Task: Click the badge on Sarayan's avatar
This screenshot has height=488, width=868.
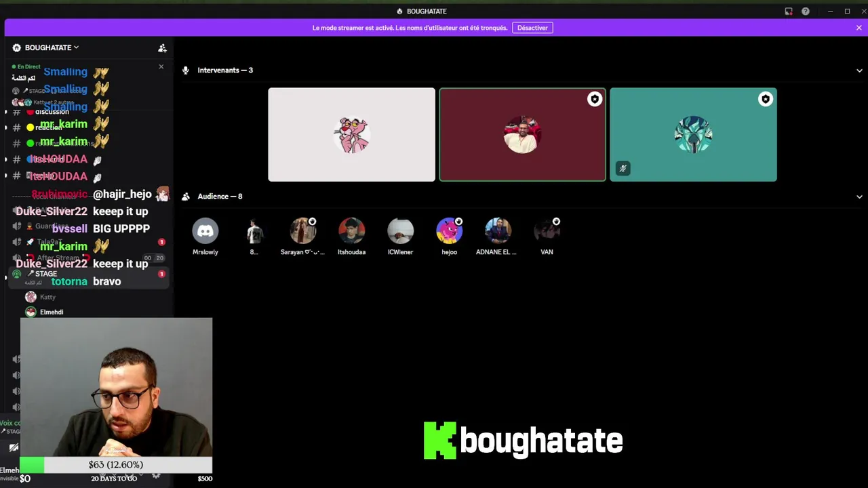Action: click(x=312, y=222)
